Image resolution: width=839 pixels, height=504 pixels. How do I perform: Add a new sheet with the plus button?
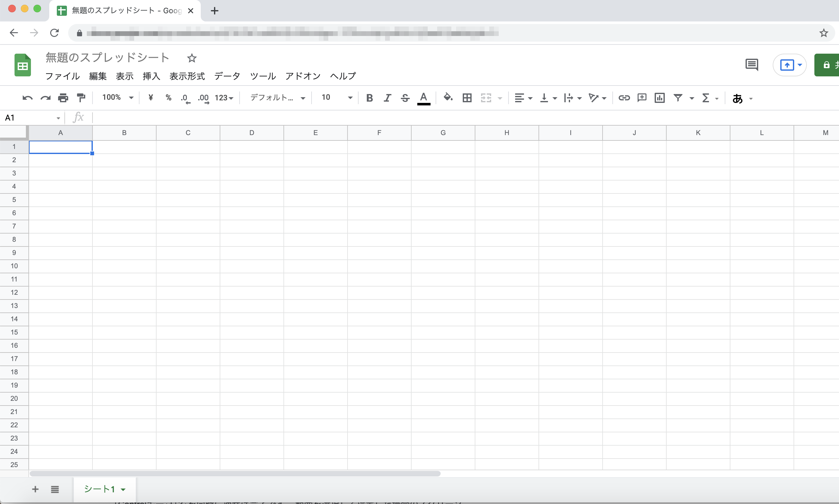point(35,489)
